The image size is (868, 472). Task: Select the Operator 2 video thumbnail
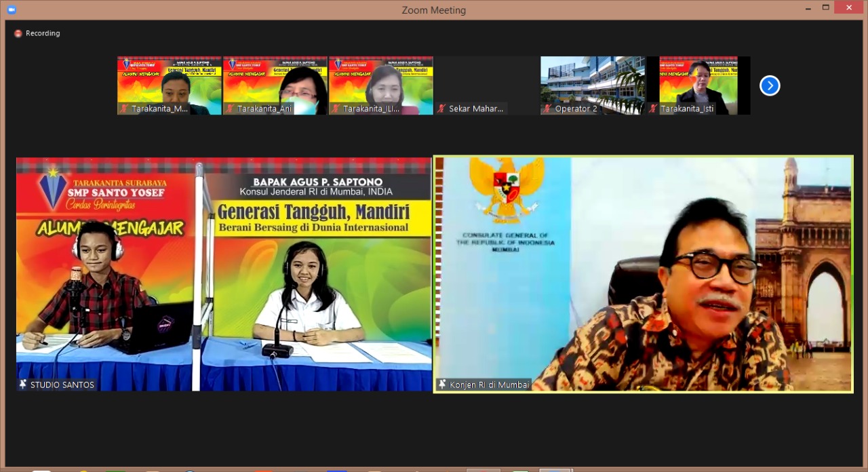click(593, 85)
